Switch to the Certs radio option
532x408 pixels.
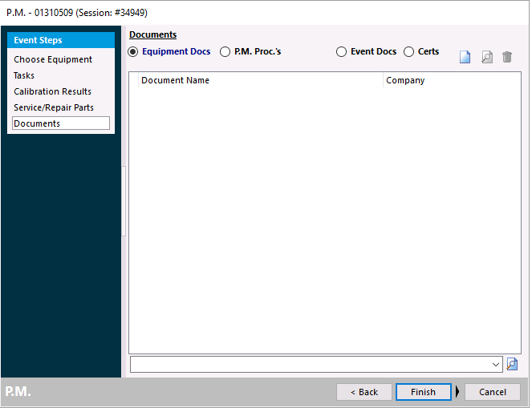tap(409, 52)
